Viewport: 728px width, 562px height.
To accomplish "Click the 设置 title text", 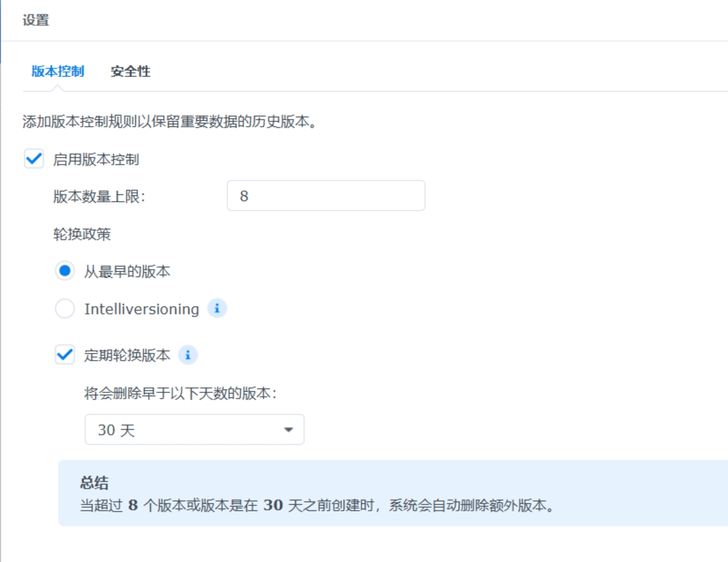I will click(x=36, y=20).
